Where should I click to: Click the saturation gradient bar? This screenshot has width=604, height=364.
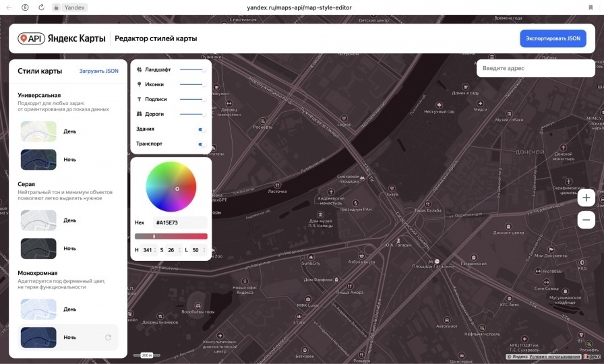tap(171, 236)
